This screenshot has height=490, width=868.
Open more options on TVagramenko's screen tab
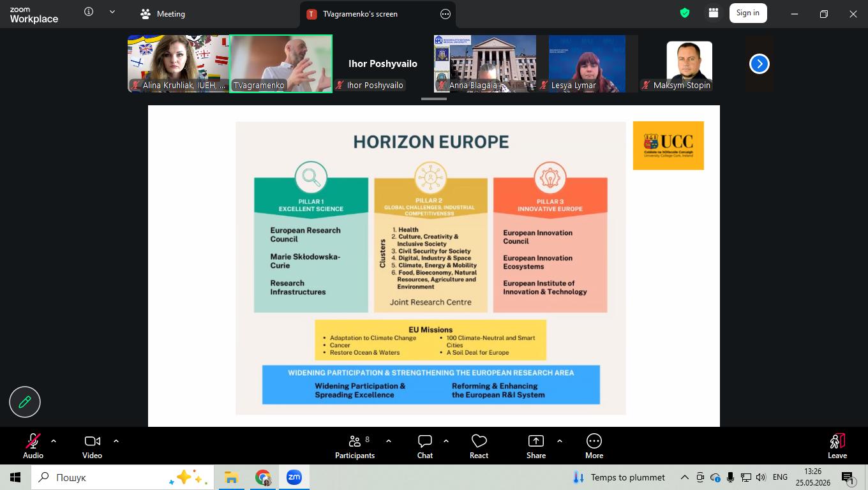coord(445,14)
